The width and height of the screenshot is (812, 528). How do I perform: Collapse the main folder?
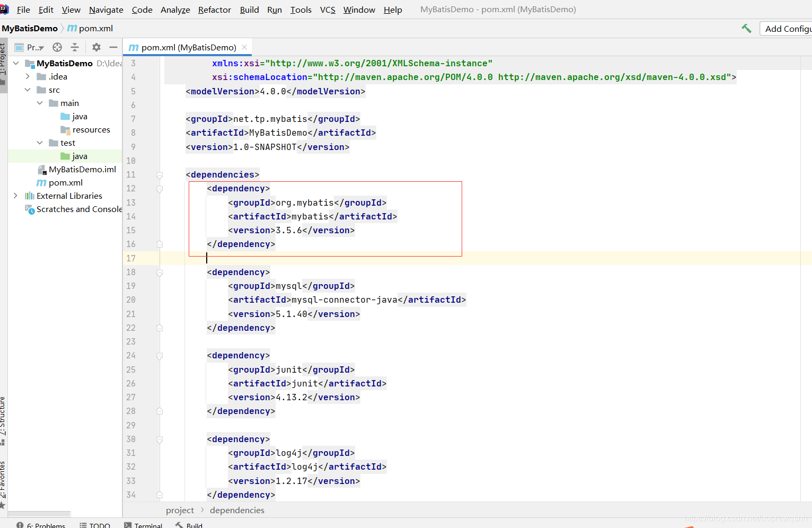coord(40,103)
